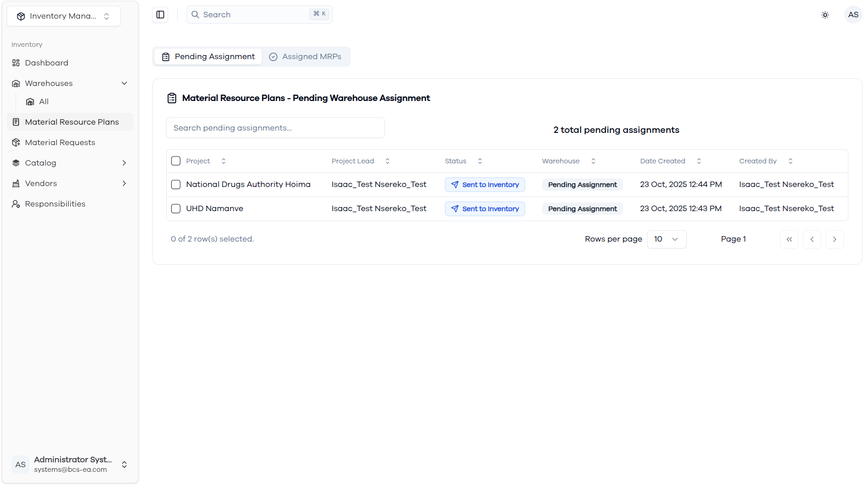868x485 pixels.
Task: Open Responsibilities in sidebar
Action: pos(70,204)
